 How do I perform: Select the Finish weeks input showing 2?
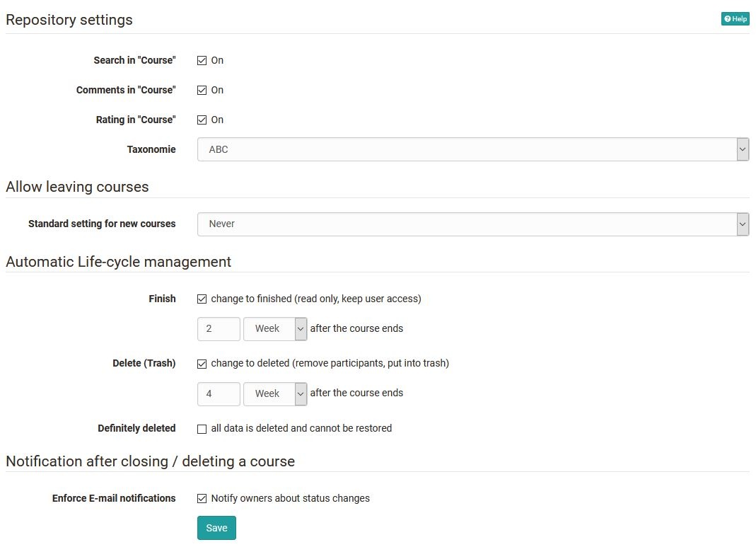click(x=218, y=328)
